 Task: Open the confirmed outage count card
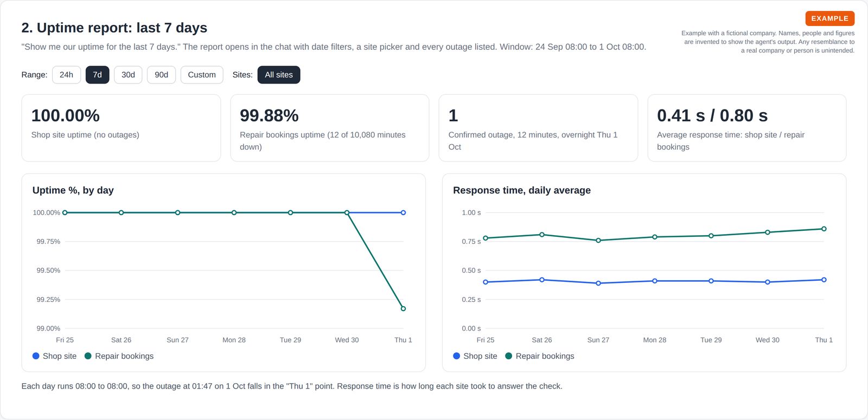pyautogui.click(x=538, y=128)
